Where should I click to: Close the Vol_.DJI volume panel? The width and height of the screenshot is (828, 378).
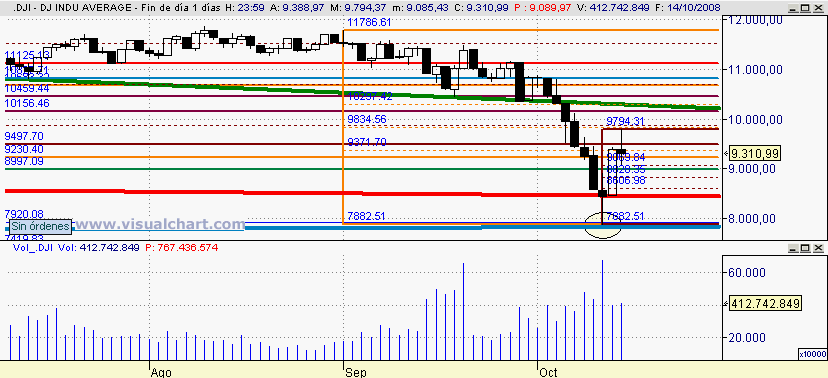click(818, 248)
